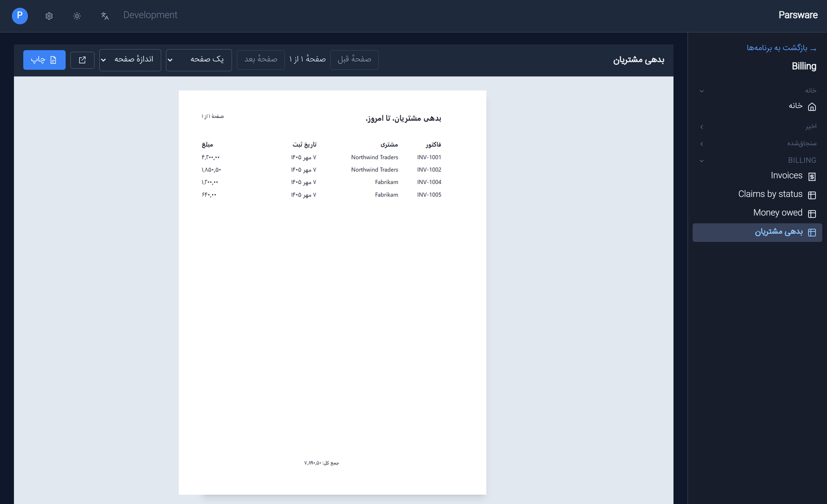Image resolution: width=827 pixels, height=504 pixels.
Task: Expand the اخیر recent section
Action: coord(701,127)
